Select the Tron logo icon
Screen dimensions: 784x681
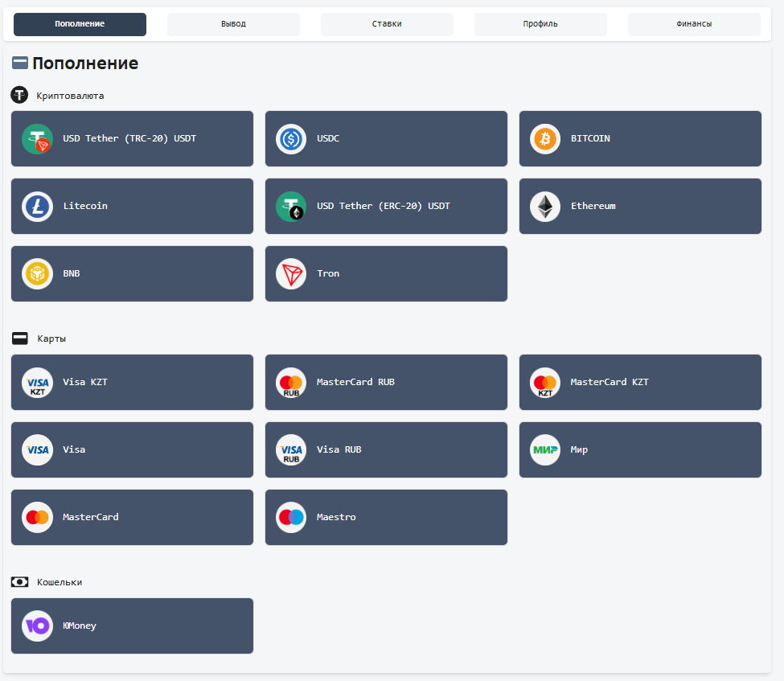pos(290,273)
